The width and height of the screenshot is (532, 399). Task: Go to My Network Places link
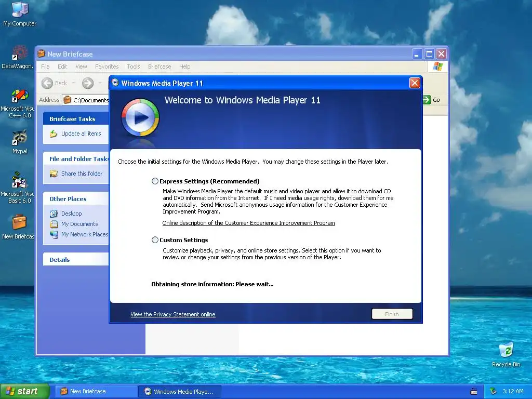(85, 234)
